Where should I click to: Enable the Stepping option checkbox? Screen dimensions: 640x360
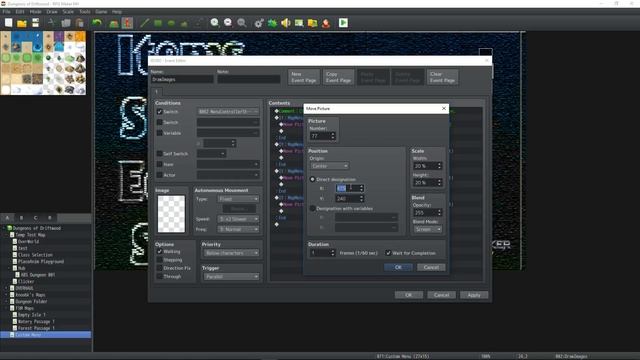coord(160,260)
